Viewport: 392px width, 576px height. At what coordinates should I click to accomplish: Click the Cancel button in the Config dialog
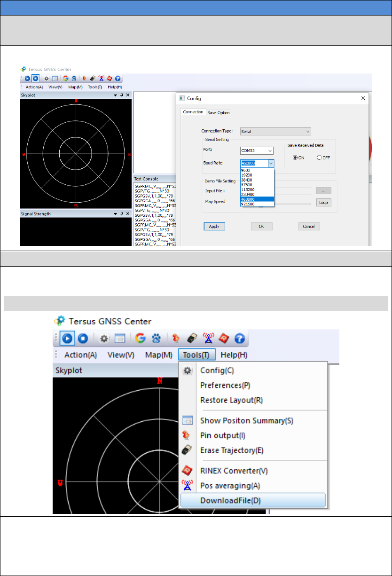[x=309, y=226]
